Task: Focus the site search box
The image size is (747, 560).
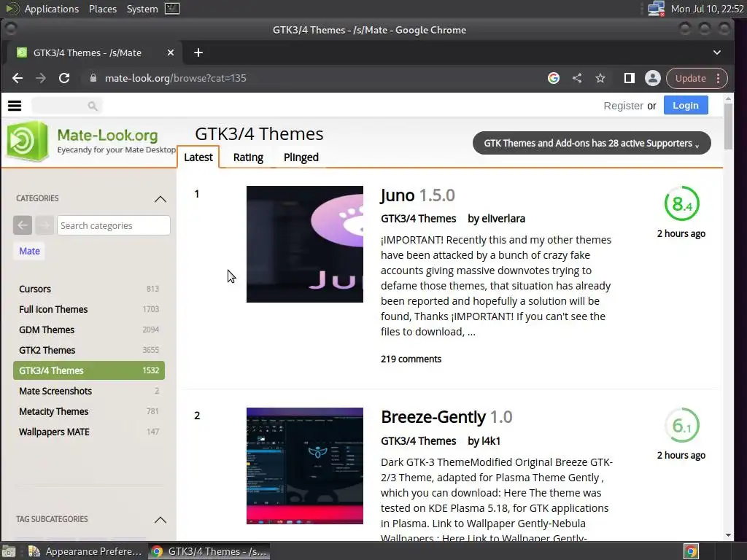Action: [66, 106]
